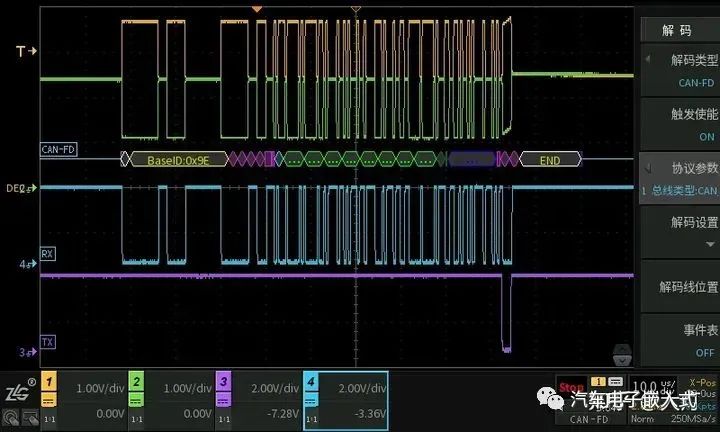Toggle channel 4 blue badge
Image resolution: width=720 pixels, height=432 pixels.
[311, 382]
